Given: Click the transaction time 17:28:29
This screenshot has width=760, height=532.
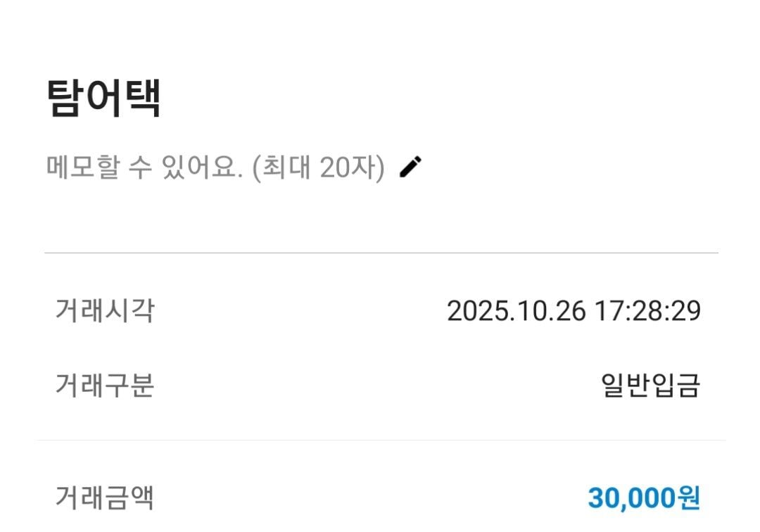Looking at the screenshot, I should [x=647, y=311].
